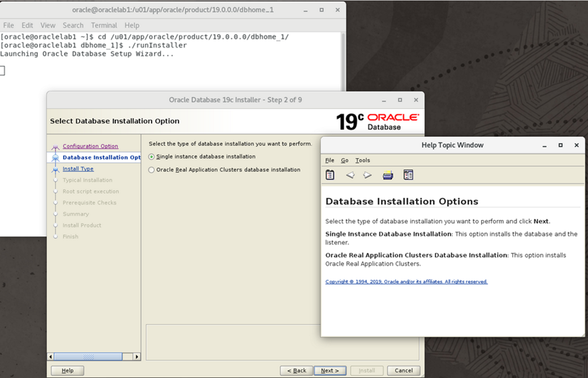Click the sidebar scrollbar left arrow
The height and width of the screenshot is (378, 588).
(50, 357)
